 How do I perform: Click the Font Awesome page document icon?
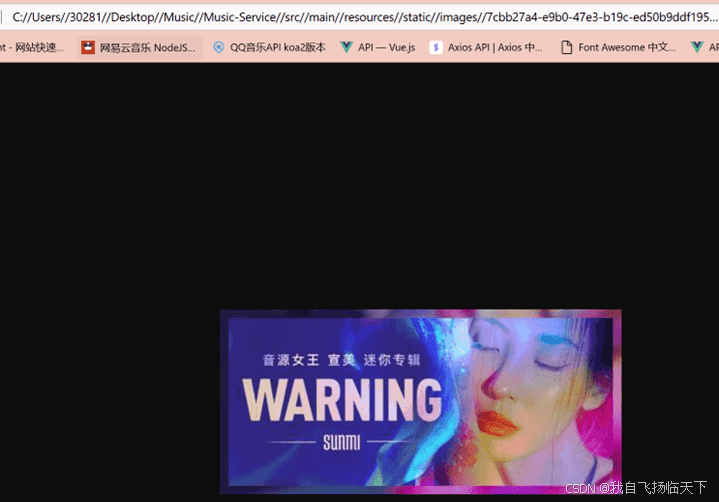point(567,47)
